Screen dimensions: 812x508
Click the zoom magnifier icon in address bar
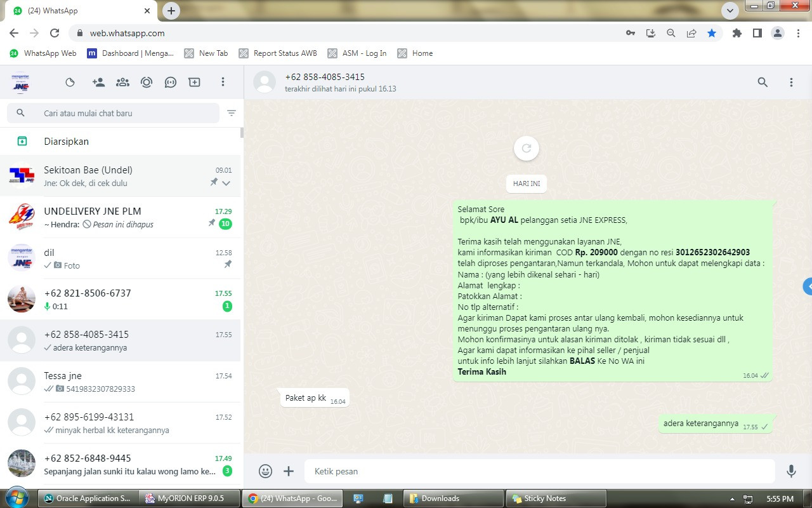[671, 33]
